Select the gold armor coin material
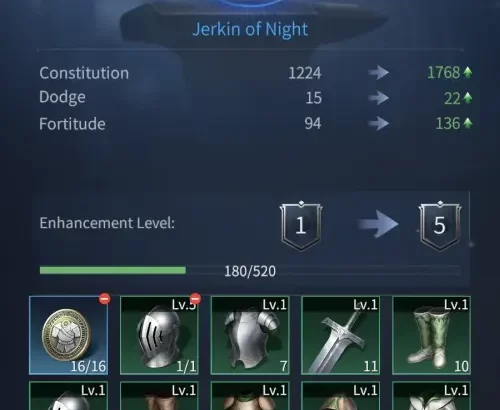The image size is (500, 410). pyautogui.click(x=68, y=335)
